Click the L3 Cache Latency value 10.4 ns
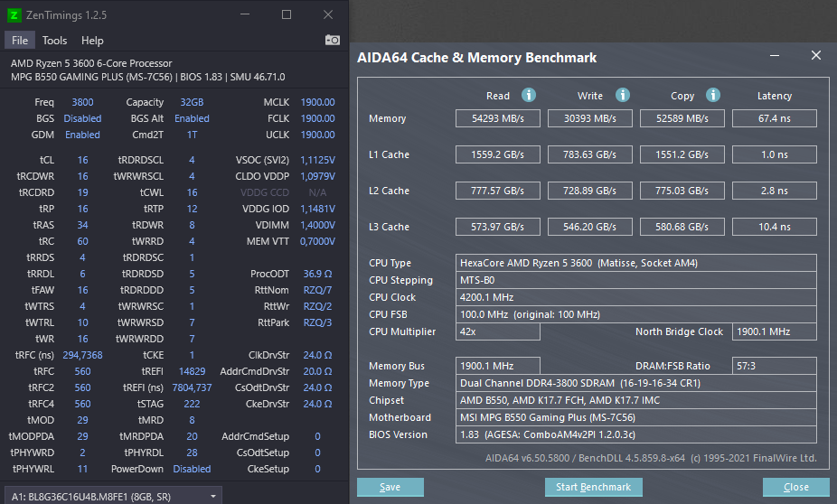837x504 pixels. 775,227
